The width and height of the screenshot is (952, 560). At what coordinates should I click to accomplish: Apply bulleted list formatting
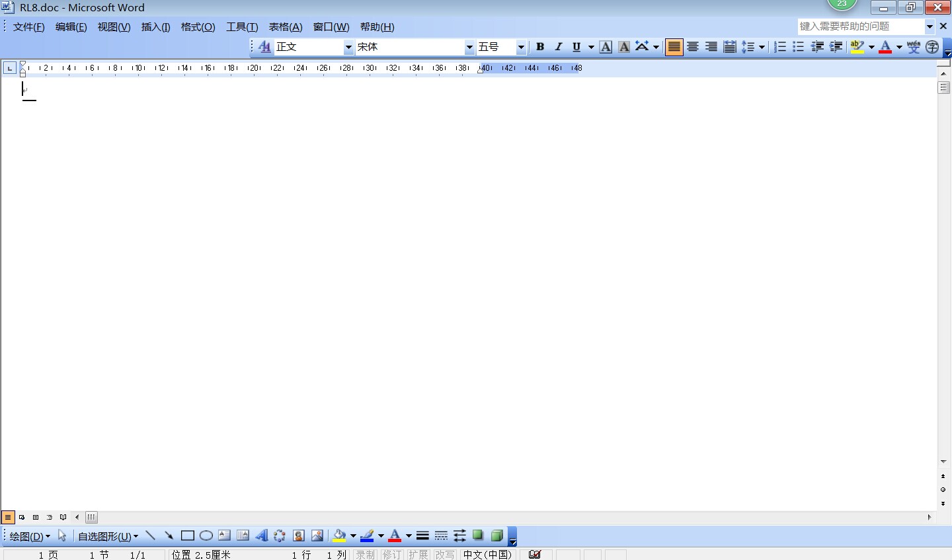point(798,47)
